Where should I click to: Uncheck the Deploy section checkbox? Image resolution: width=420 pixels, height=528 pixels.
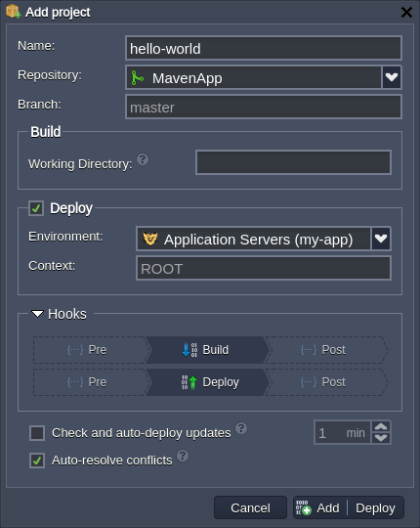[x=36, y=208]
